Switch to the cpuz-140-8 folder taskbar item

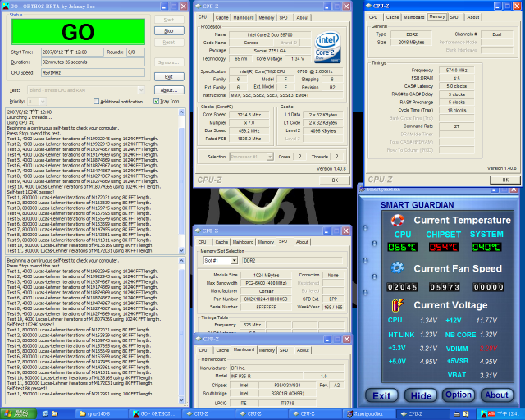[102, 414]
